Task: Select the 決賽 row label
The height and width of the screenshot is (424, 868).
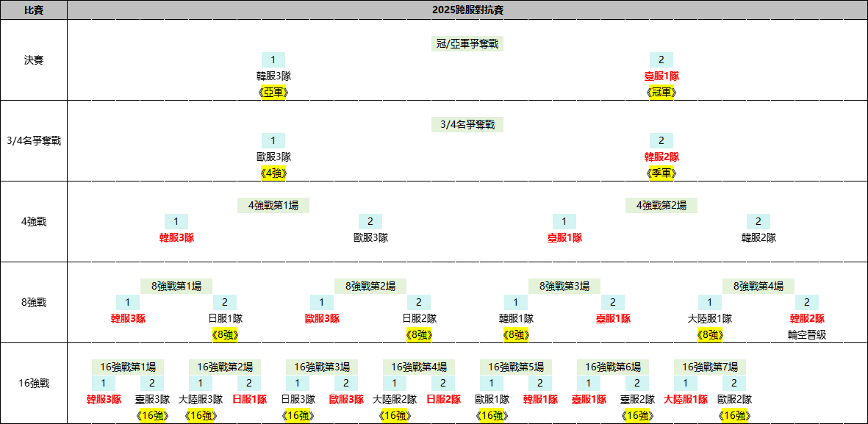Action: (x=33, y=60)
